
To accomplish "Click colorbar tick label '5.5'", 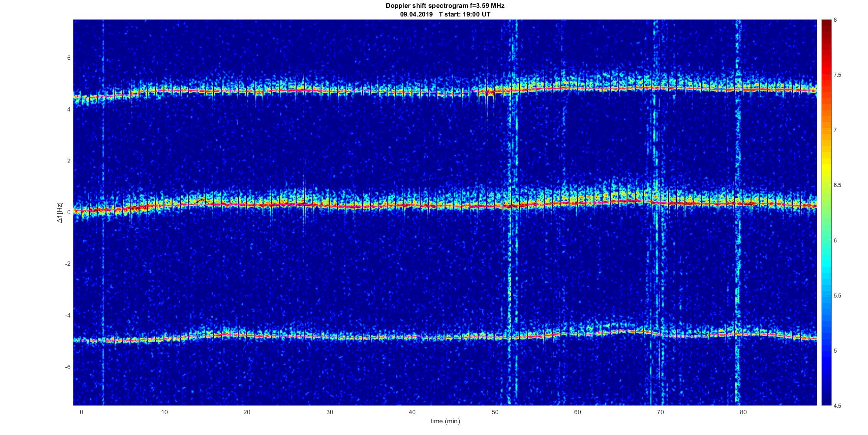I will click(x=837, y=295).
